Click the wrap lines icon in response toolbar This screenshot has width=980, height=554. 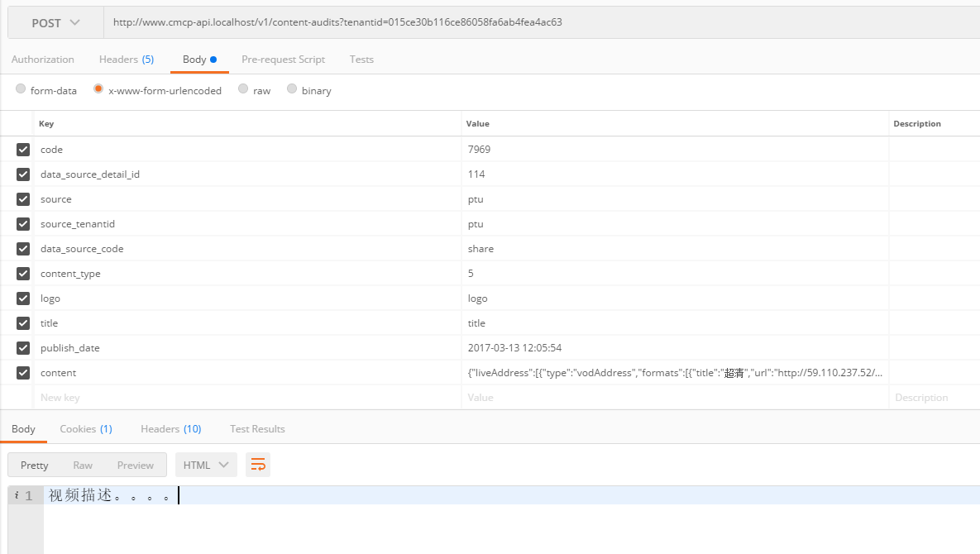point(258,465)
